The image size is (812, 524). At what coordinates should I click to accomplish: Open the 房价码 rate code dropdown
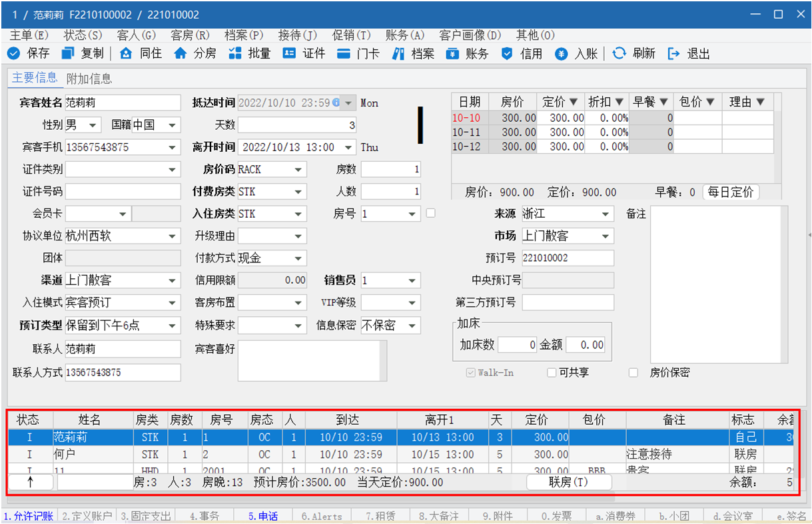299,169
